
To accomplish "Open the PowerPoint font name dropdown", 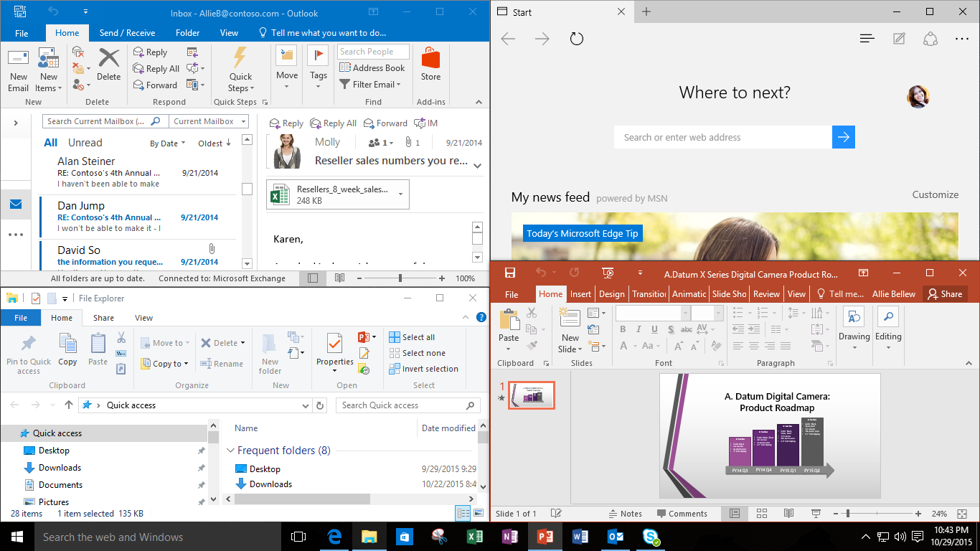I will coord(685,313).
